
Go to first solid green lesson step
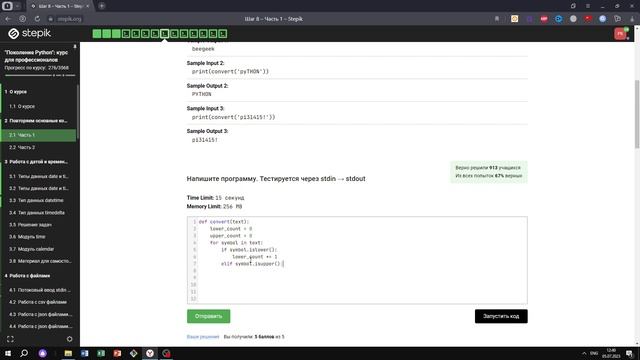tap(97, 34)
